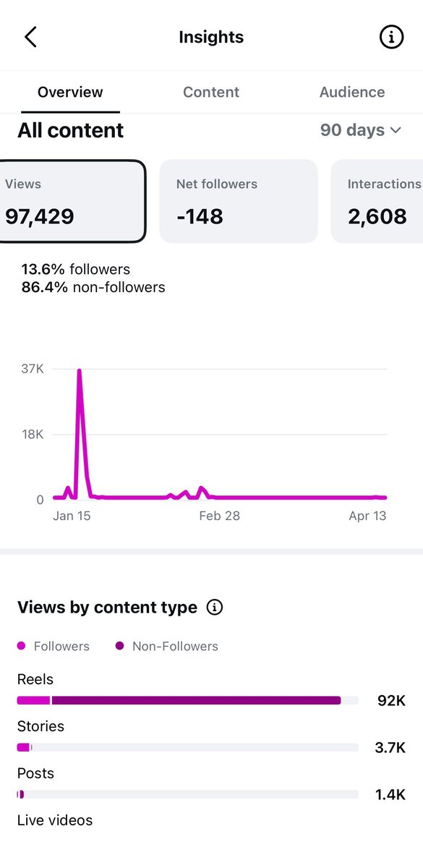
Task: Click the info icon beside Views by content type
Action: click(214, 608)
